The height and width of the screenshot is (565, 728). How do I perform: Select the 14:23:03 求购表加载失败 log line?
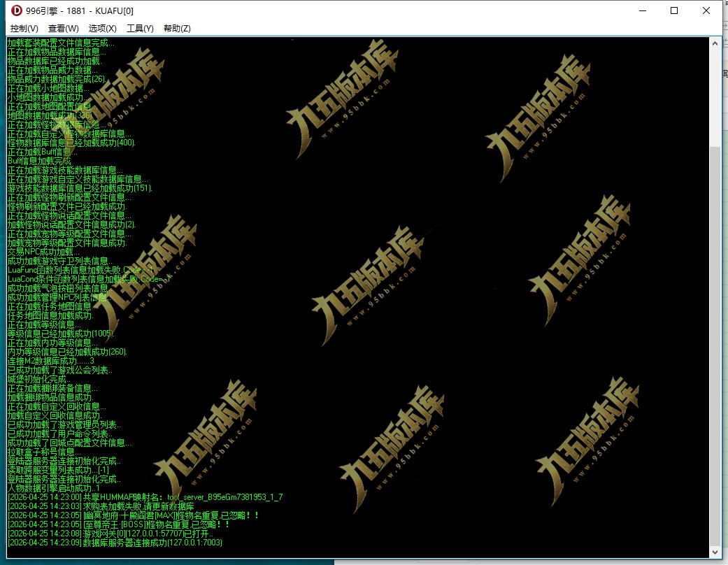pyautogui.click(x=101, y=506)
